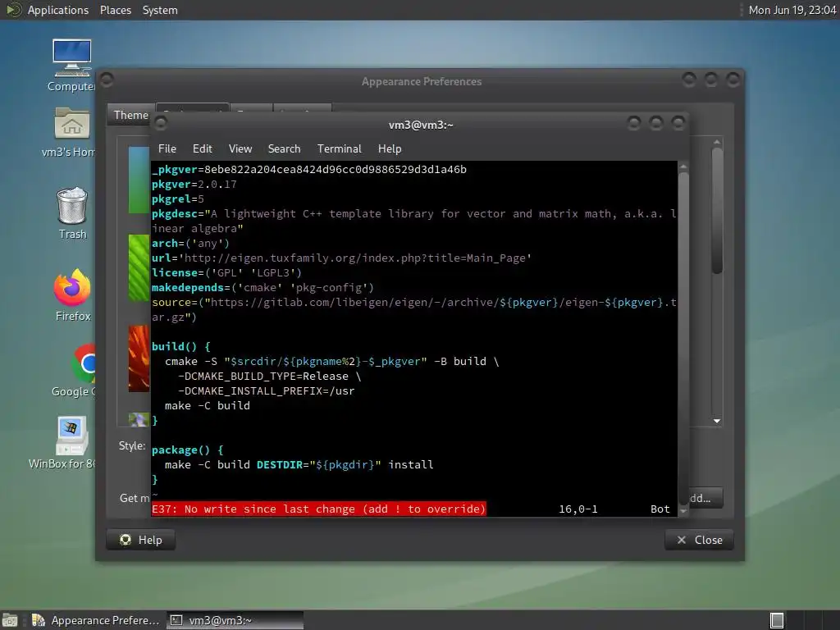Open the Places menu
The height and width of the screenshot is (630, 840).
tap(115, 10)
